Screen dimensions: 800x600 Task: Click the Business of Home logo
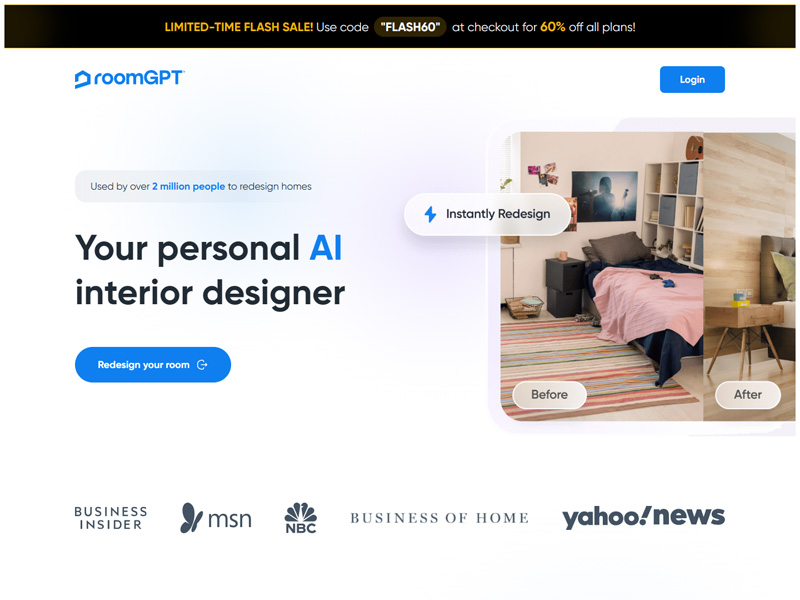(439, 518)
